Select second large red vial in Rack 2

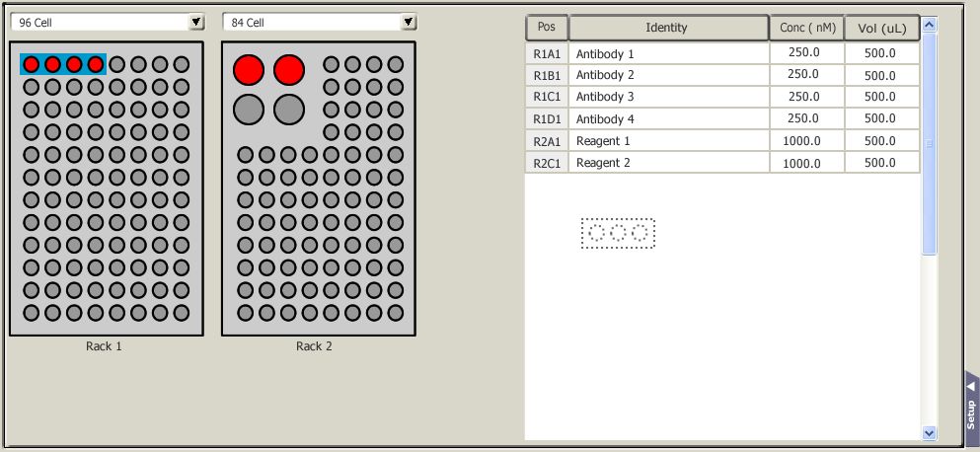click(288, 69)
